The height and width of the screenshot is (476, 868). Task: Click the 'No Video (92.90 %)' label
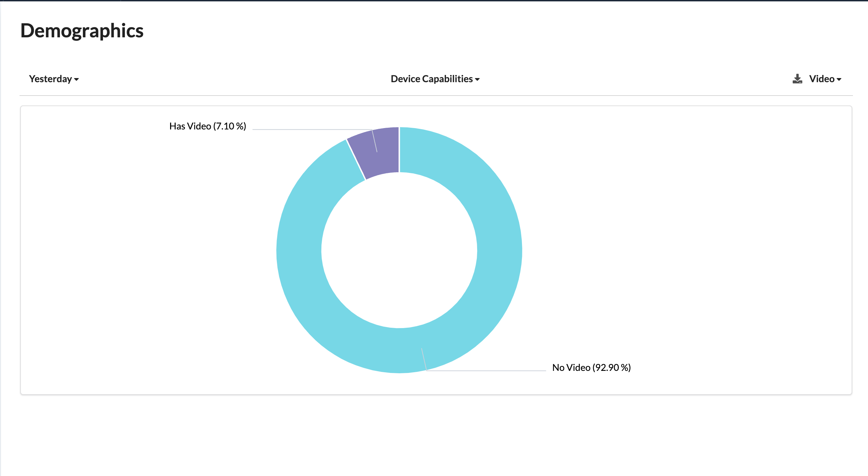coord(591,368)
